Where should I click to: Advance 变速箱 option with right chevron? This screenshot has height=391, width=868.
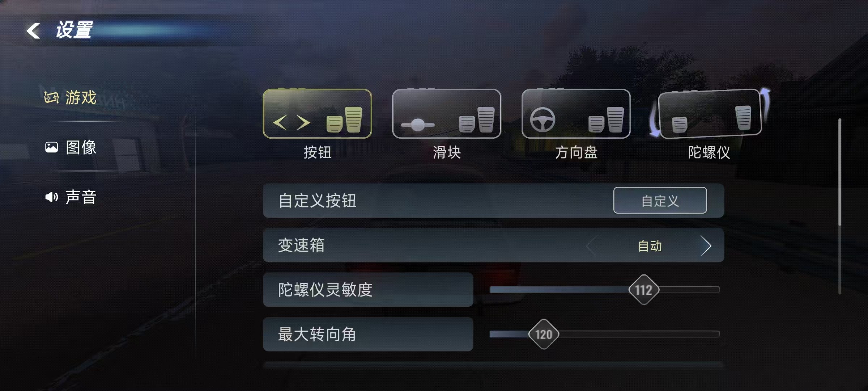[x=706, y=246]
